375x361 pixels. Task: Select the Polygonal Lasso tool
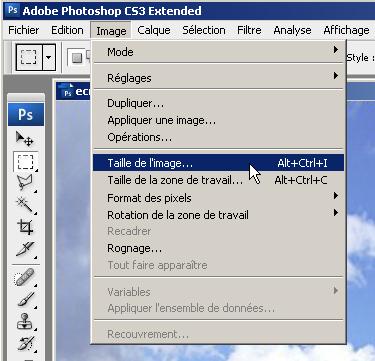(x=25, y=183)
